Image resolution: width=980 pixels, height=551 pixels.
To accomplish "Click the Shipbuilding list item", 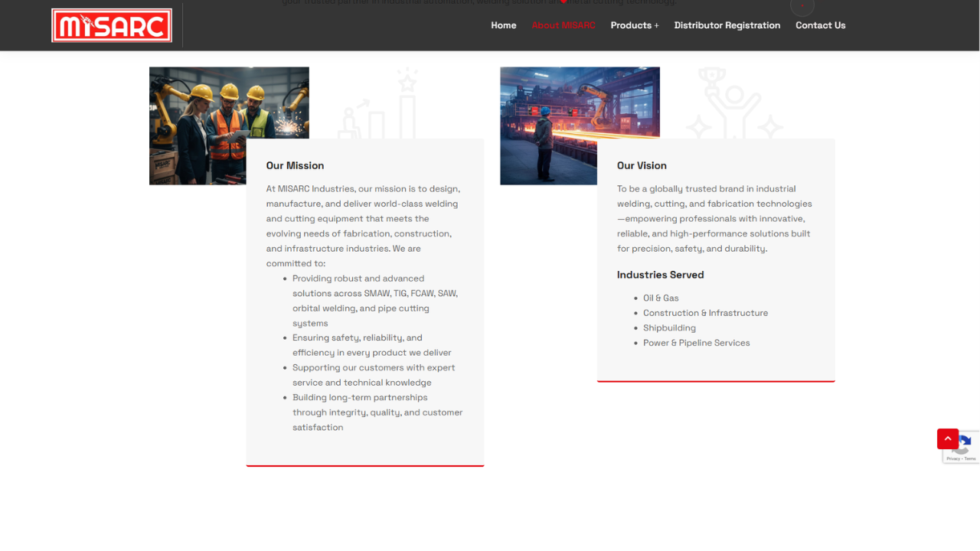I will point(669,328).
